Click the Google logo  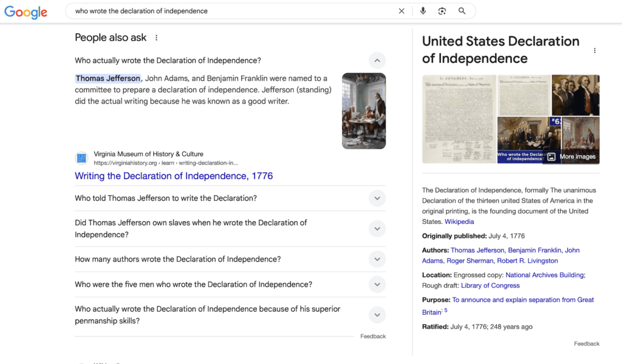coord(26,12)
